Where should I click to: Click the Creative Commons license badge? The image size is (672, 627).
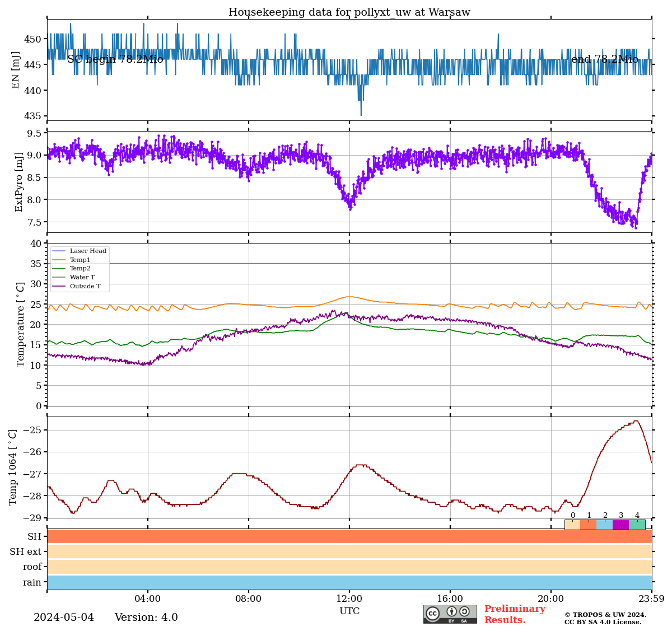[450, 614]
